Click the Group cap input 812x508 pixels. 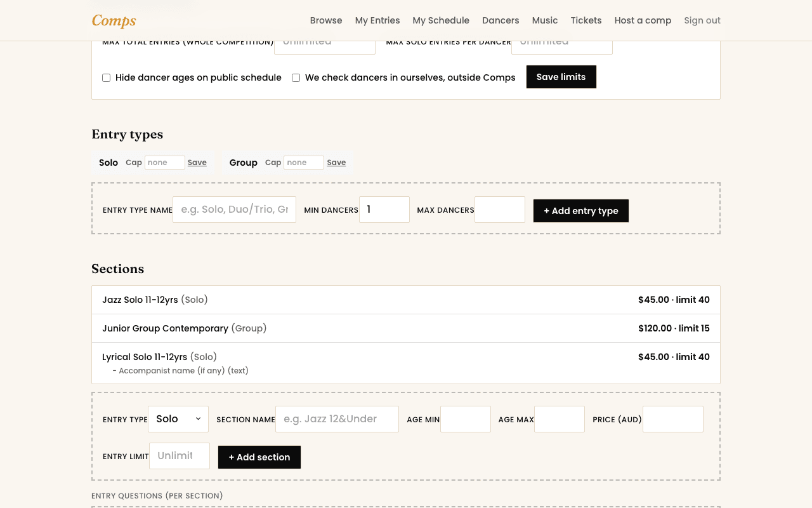pos(304,163)
